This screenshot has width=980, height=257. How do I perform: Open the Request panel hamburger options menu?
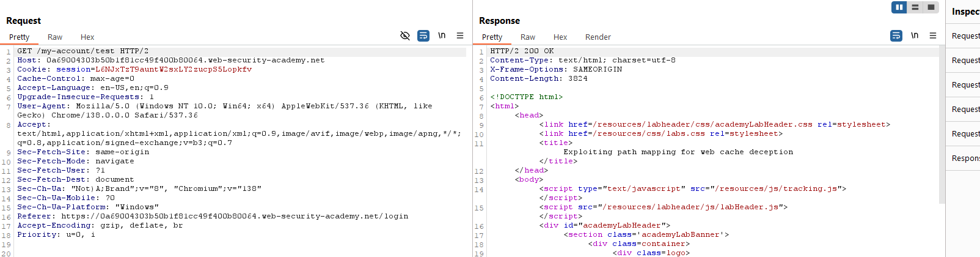460,35
